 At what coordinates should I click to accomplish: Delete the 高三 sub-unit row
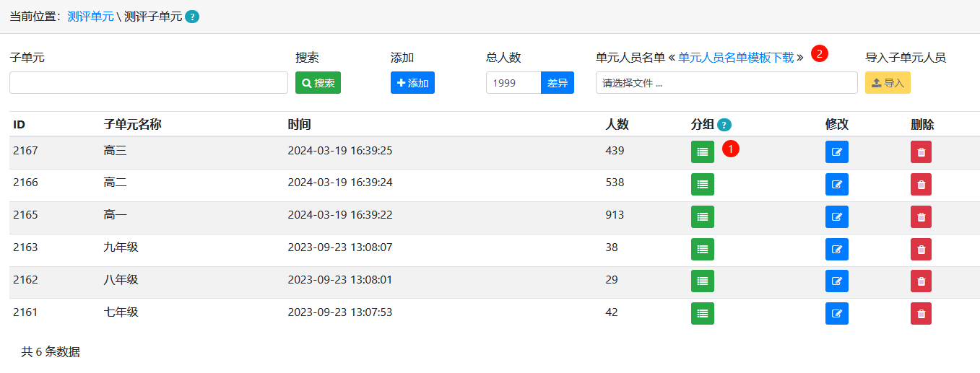tap(921, 152)
